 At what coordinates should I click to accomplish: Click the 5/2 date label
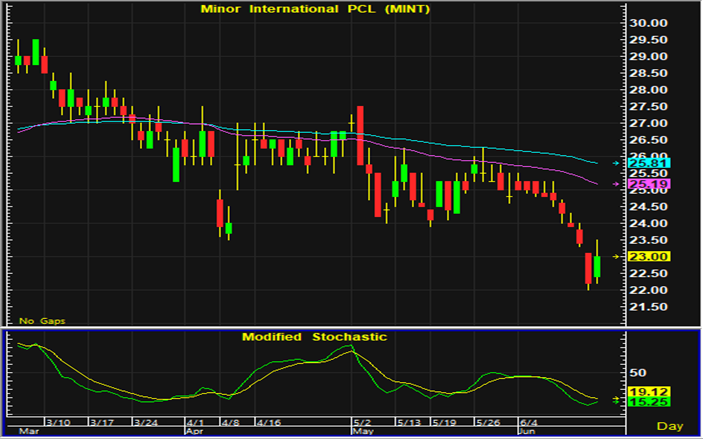pyautogui.click(x=362, y=422)
